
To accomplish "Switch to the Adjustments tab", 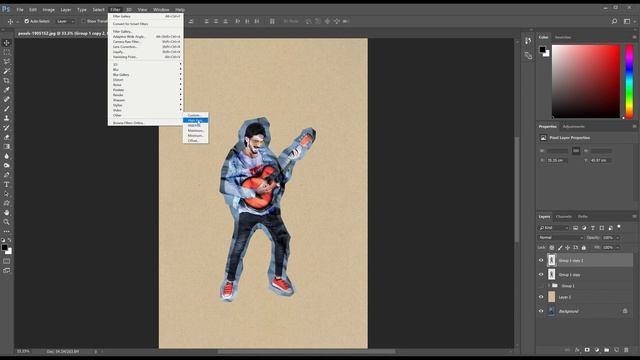I will click(573, 127).
